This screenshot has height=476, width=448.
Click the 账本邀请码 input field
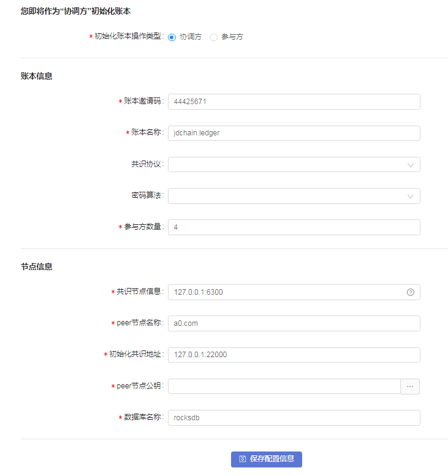coord(294,102)
